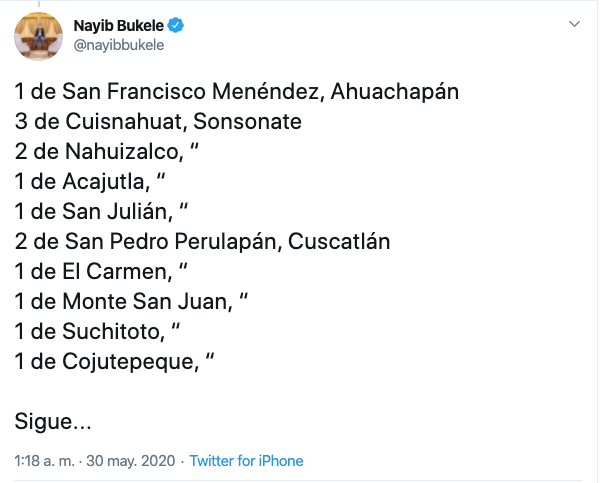Click the line mentioning Nahuizalco
This screenshot has height=483, width=601.
click(102, 152)
